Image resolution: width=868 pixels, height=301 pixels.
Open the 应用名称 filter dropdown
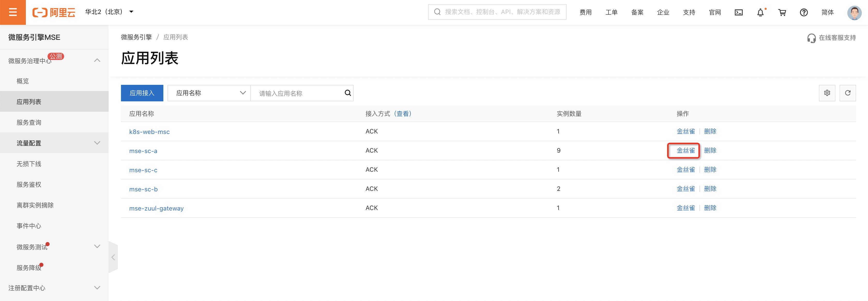click(x=209, y=93)
